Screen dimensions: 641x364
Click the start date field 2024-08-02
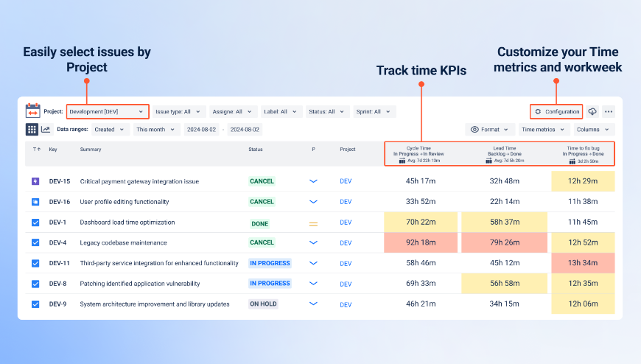pyautogui.click(x=202, y=130)
